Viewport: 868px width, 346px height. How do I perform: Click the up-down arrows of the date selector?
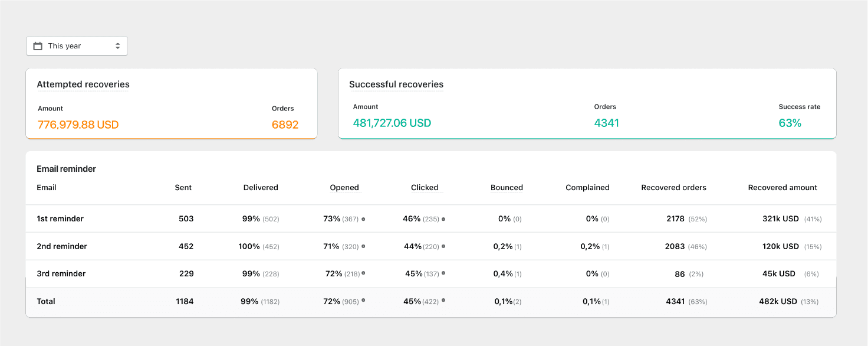coord(117,46)
